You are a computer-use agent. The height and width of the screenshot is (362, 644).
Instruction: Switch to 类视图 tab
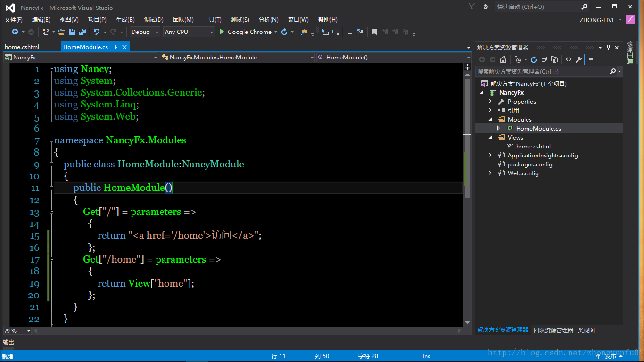coord(586,330)
